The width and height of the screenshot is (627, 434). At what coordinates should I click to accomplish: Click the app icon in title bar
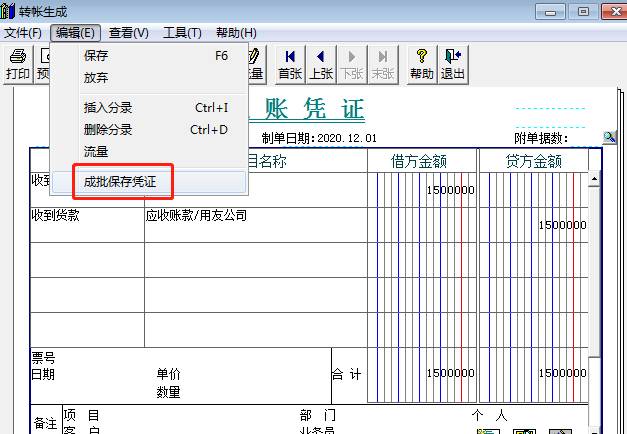pos(7,11)
